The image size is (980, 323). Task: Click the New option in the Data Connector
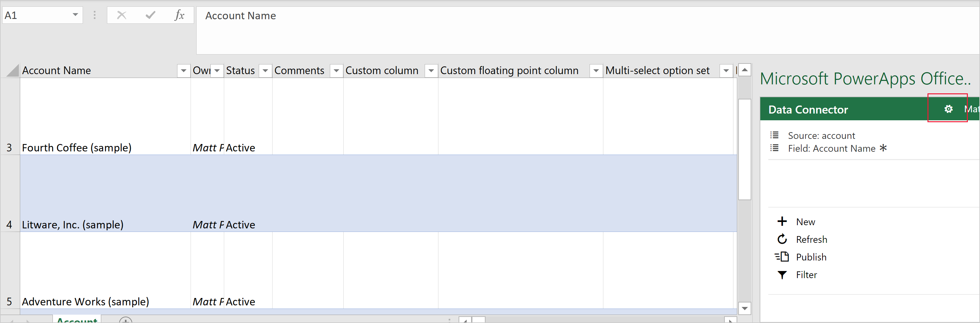pyautogui.click(x=805, y=221)
